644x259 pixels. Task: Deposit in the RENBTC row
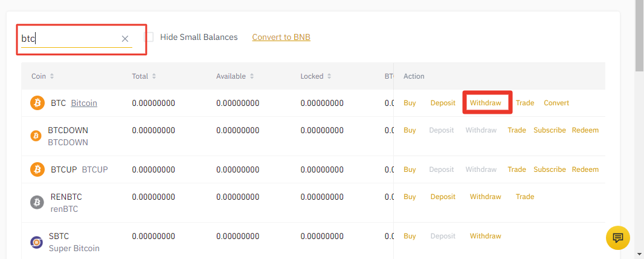click(x=443, y=197)
